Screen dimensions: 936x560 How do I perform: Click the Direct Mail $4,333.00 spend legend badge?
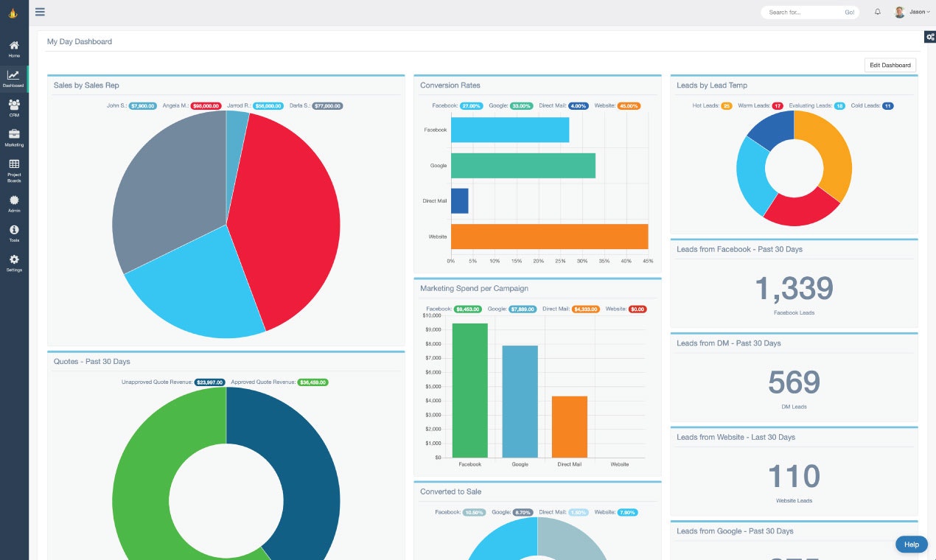586,309
